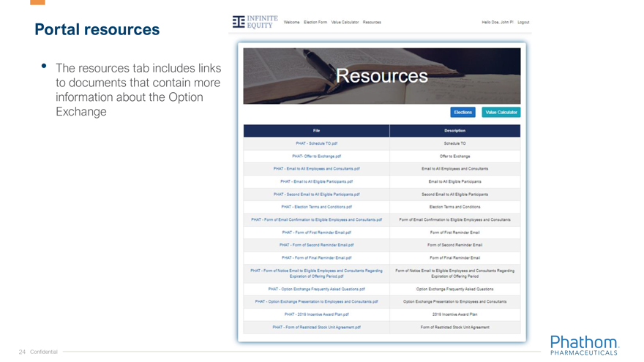The width and height of the screenshot is (644, 362).
Task: Open Form of Email Confirmation pdf link
Action: 316,219
